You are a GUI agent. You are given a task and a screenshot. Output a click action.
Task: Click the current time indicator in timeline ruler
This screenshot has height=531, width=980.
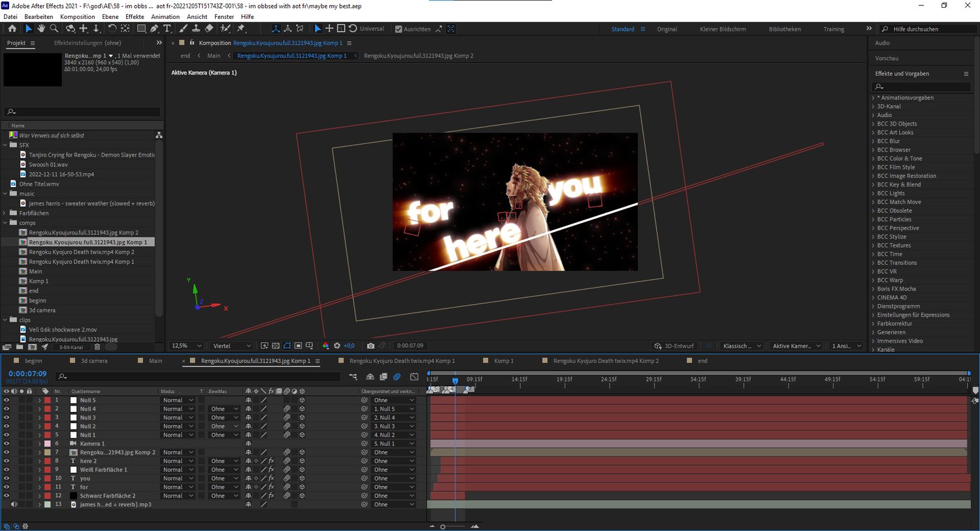[x=455, y=381]
